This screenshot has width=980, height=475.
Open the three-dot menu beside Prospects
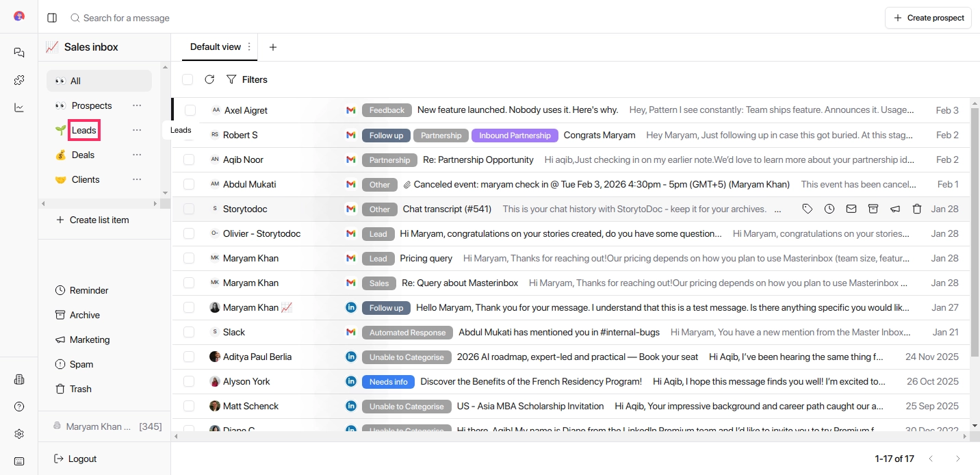click(137, 105)
